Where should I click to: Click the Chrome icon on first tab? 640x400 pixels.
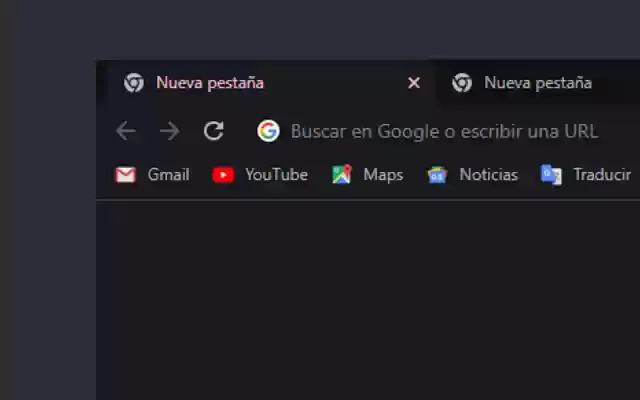point(134,83)
